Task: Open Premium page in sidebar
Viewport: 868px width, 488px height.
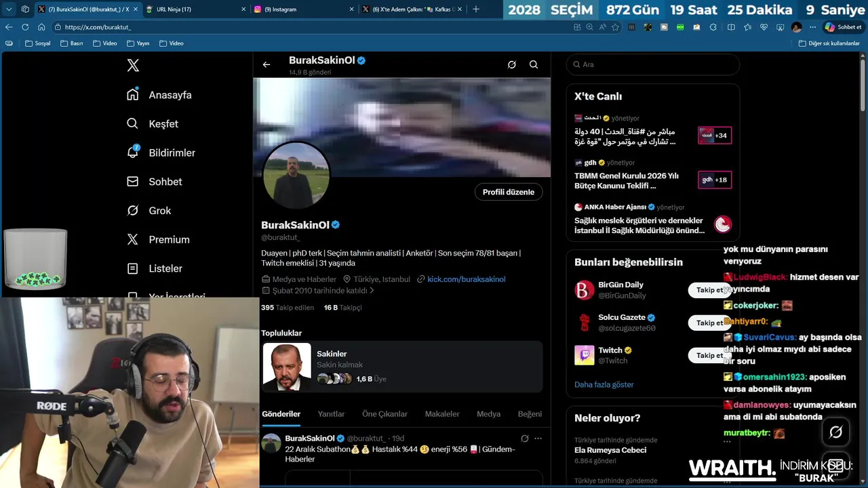Action: point(158,239)
